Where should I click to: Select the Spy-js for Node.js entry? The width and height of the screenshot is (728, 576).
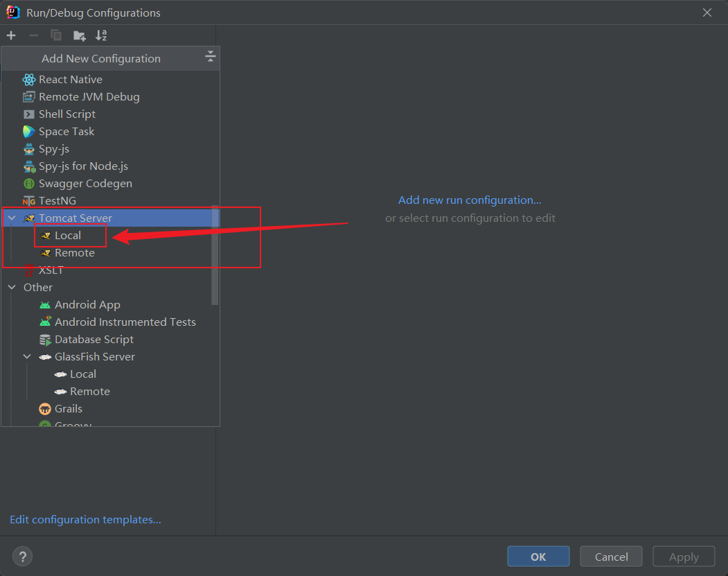(x=84, y=166)
